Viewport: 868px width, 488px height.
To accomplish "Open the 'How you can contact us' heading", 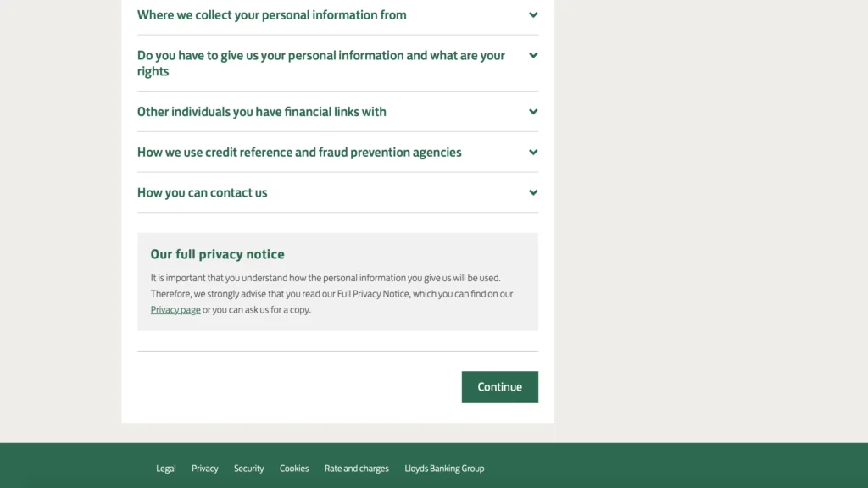I will click(202, 192).
